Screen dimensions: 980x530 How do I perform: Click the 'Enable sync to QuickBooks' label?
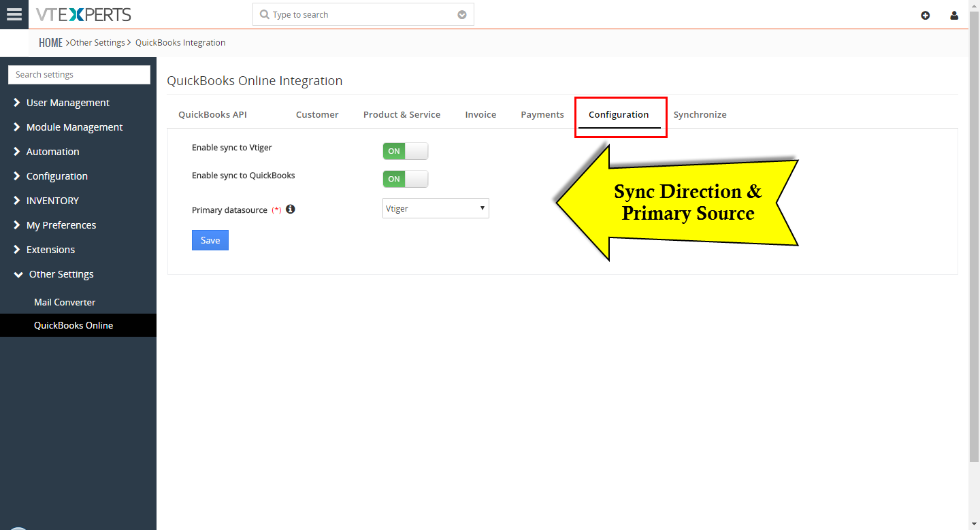tap(244, 176)
